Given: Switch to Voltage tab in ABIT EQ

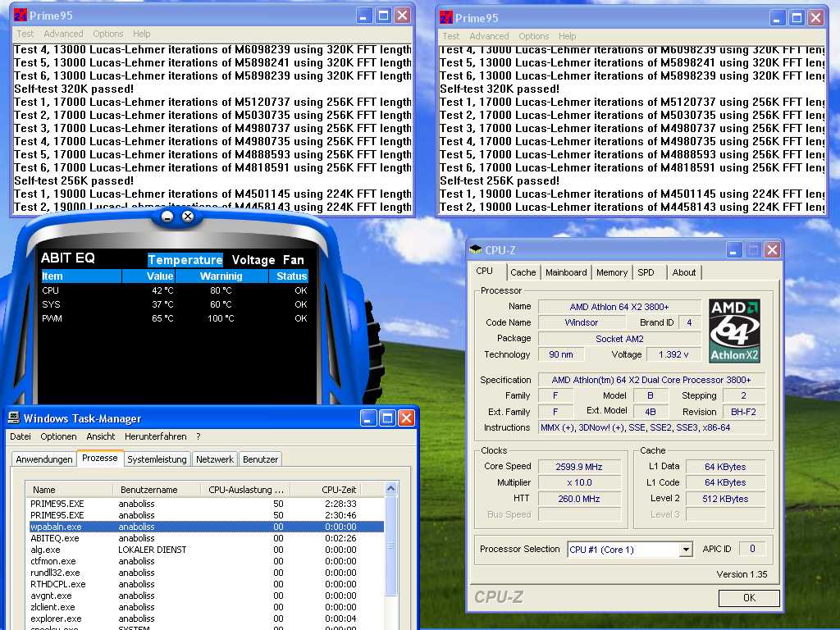Looking at the screenshot, I should (253, 260).
